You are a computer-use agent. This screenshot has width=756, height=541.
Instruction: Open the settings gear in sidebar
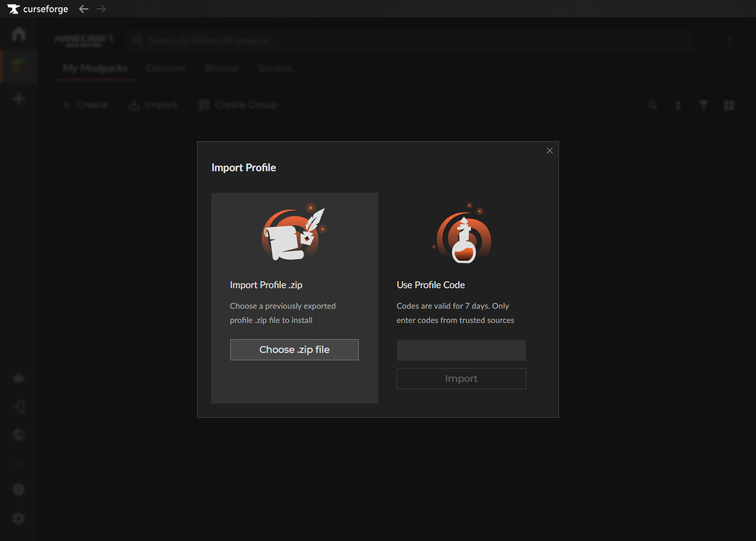click(18, 518)
